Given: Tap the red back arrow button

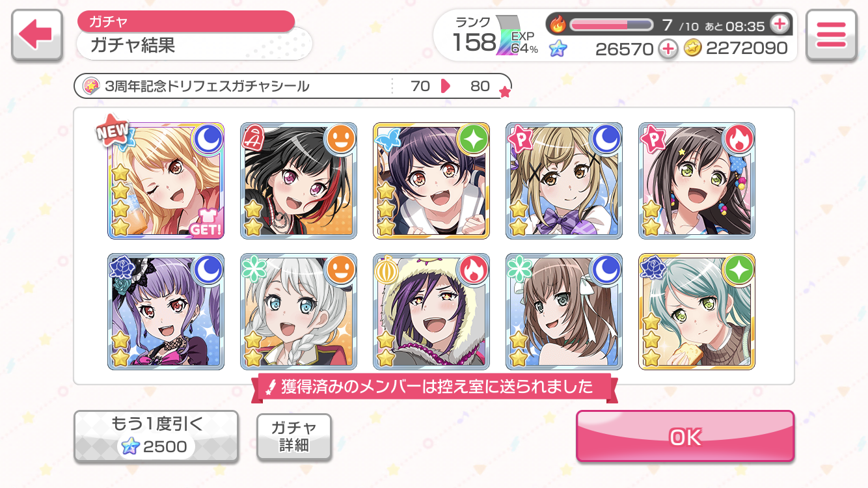Looking at the screenshot, I should (37, 36).
